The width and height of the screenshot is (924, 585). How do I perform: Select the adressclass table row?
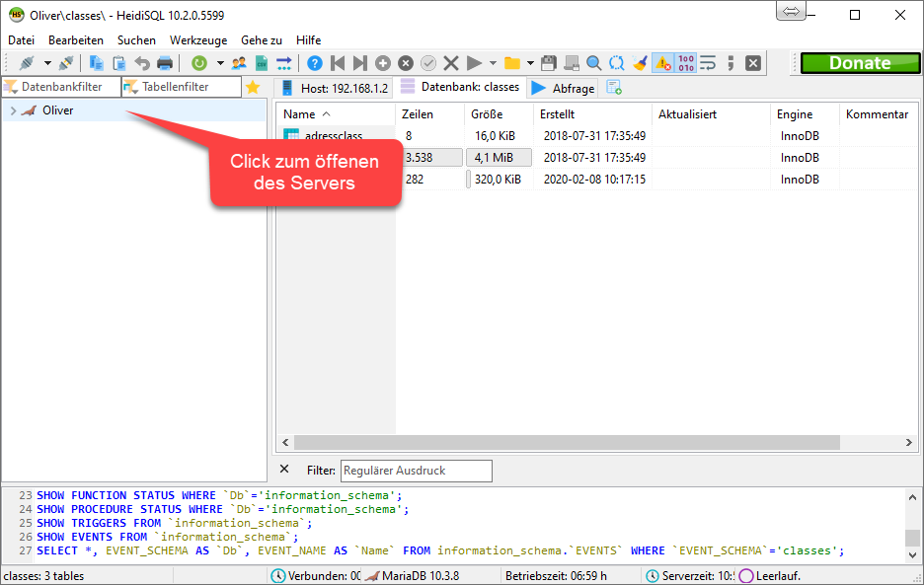(x=596, y=135)
